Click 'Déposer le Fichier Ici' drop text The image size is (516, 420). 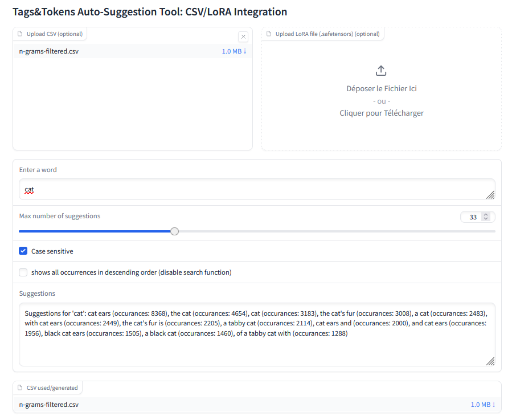382,89
